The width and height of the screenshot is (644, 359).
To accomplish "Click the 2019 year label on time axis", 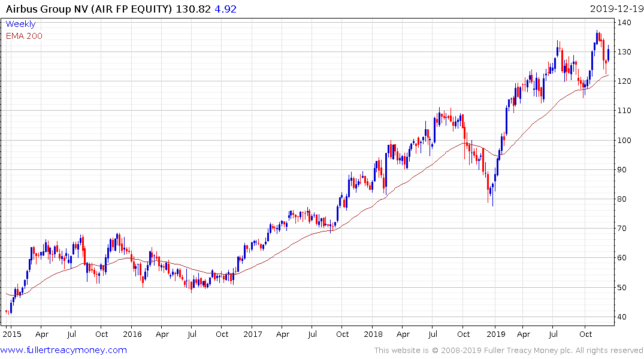I will 496,334.
